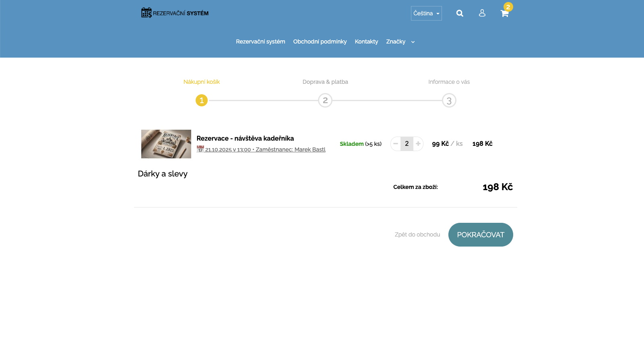Select step 3 Informace o vás circle

pyautogui.click(x=449, y=100)
